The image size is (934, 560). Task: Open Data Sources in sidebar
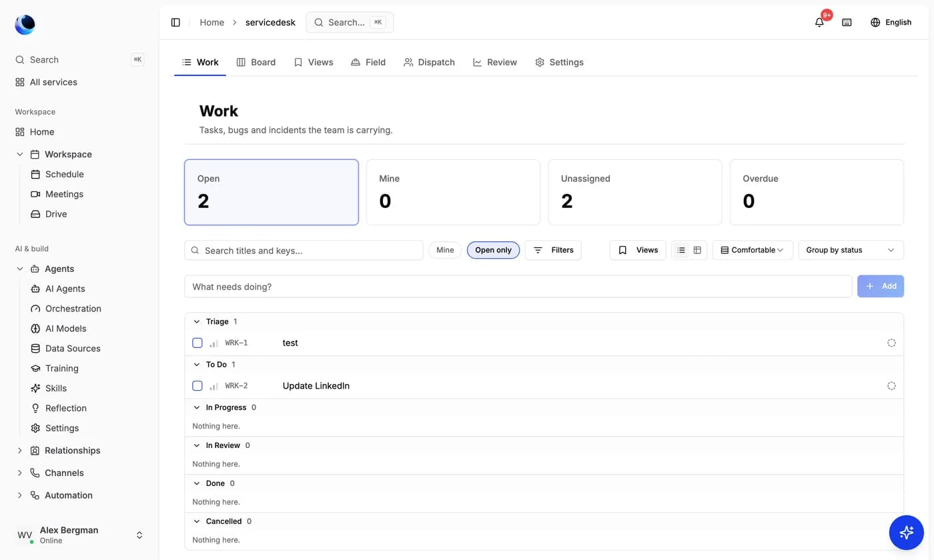pos(65,349)
